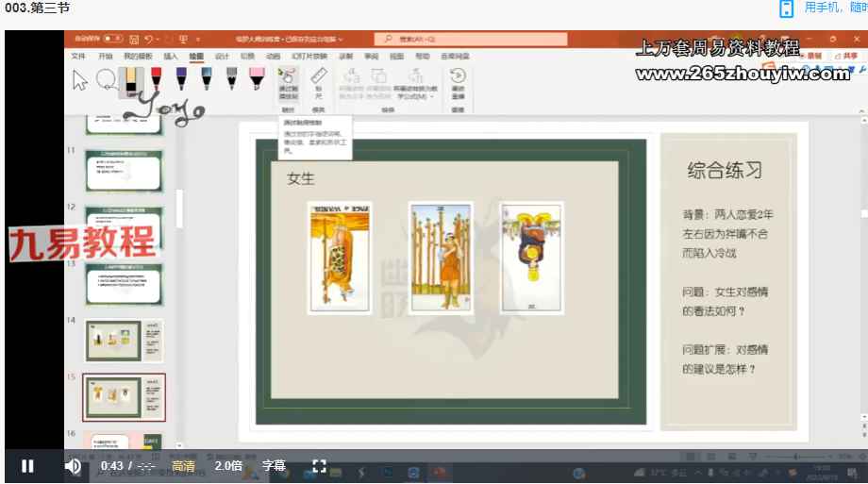Open the 百度网盘 ribbon tab
Screen dimensions: 868x484
click(x=455, y=56)
